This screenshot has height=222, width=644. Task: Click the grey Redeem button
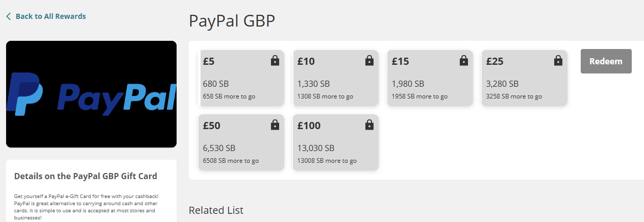606,61
